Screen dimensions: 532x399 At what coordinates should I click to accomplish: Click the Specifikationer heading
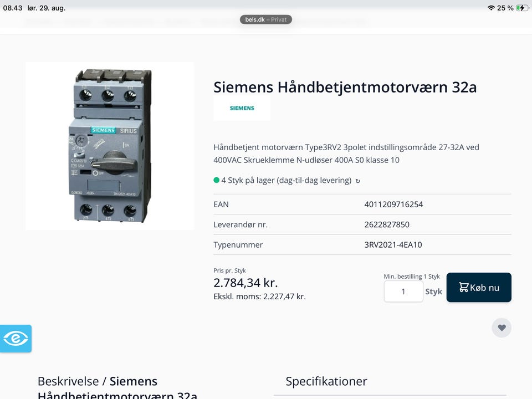326,381
